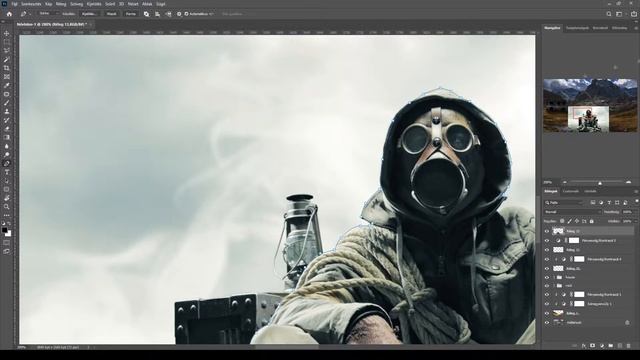Open path operations icon in options bar
Viewport: 640px width, 360px height.
pos(147,14)
